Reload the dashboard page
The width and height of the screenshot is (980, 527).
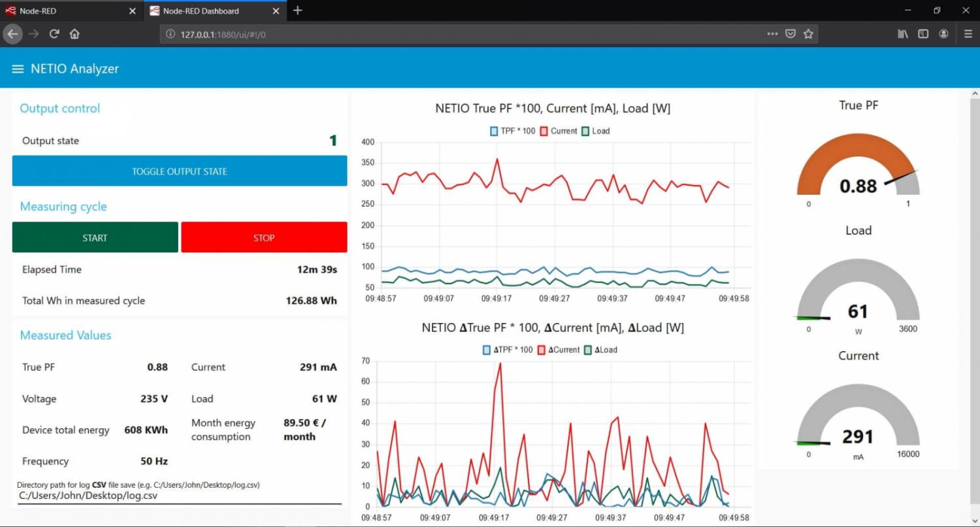pos(54,34)
